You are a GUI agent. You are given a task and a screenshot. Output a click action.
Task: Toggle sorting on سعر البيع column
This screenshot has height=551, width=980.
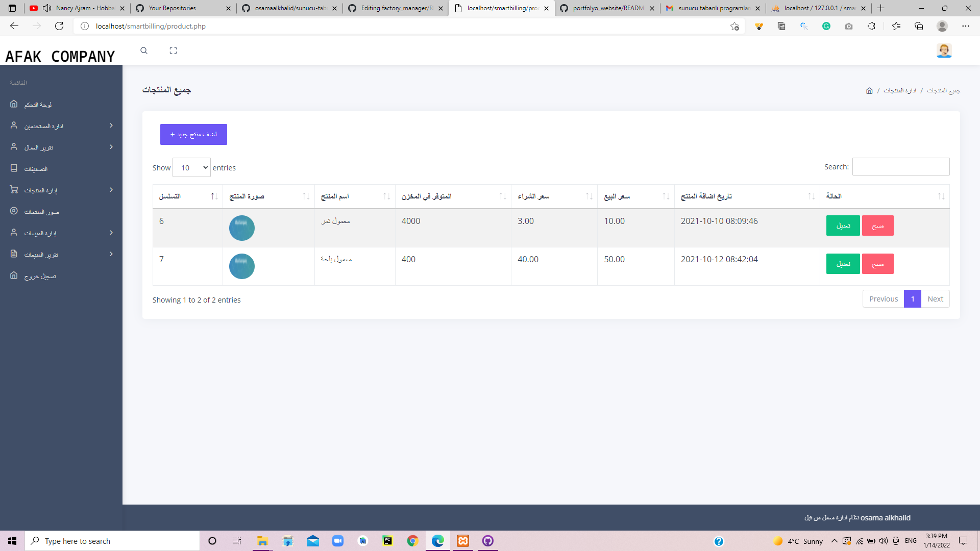(x=635, y=196)
